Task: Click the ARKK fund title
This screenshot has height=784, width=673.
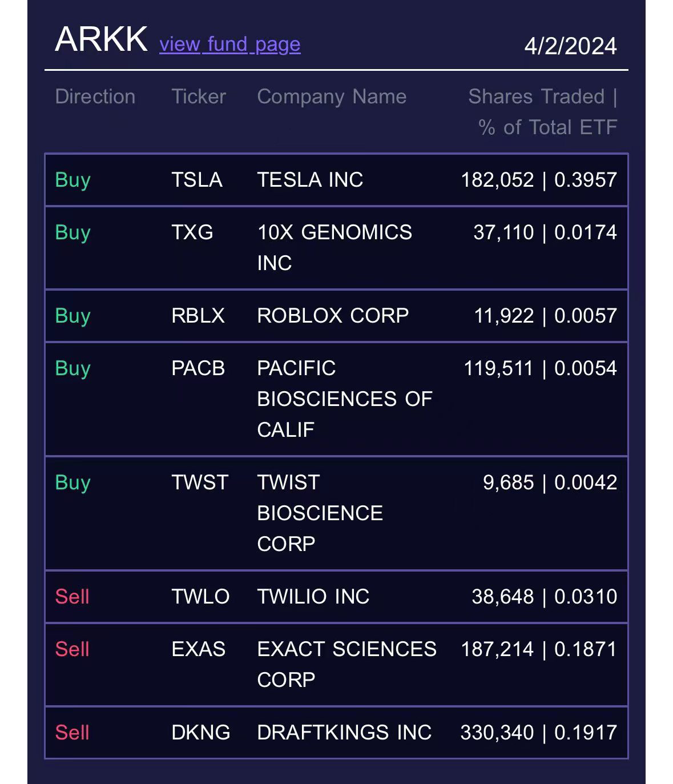Action: [101, 39]
